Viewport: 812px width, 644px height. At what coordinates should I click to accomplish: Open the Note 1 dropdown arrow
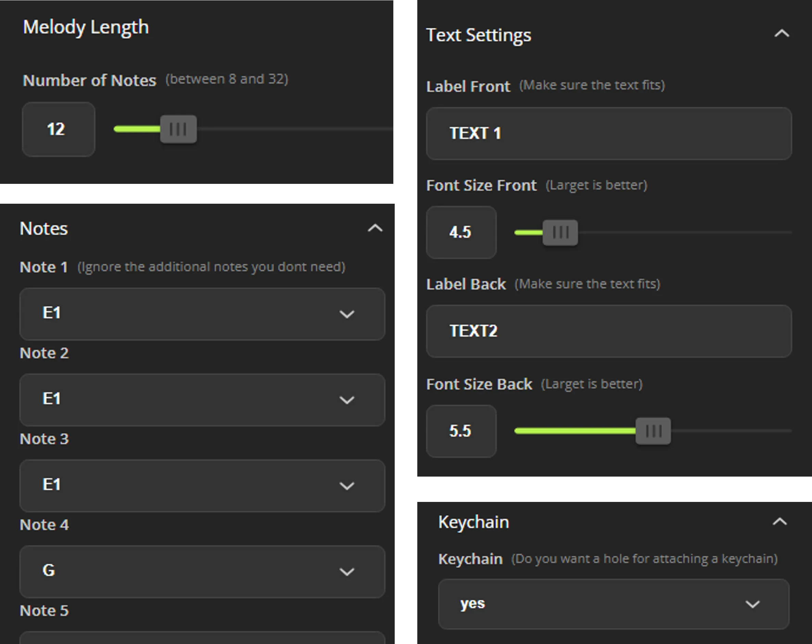pyautogui.click(x=347, y=314)
